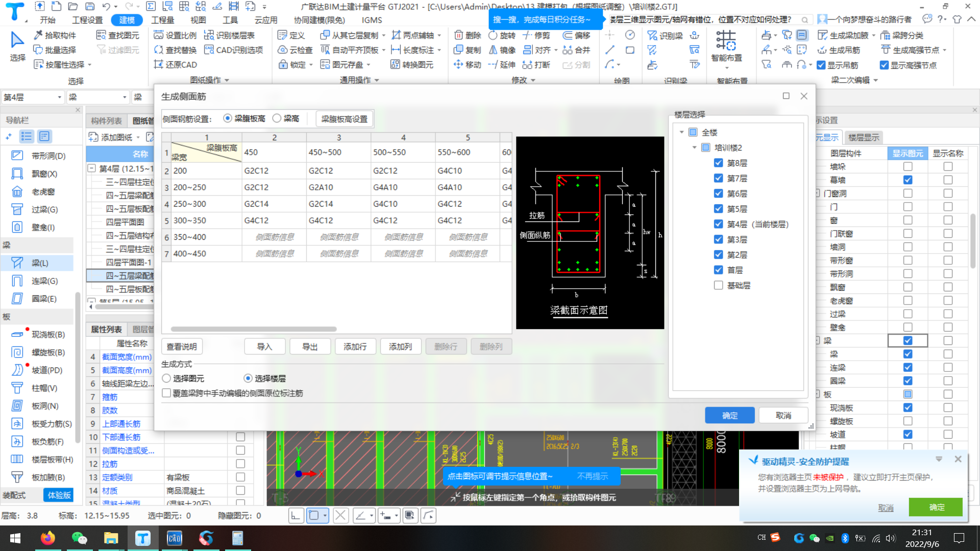Click the 镜像 mirror icon
The width and height of the screenshot is (980, 551).
493,50
